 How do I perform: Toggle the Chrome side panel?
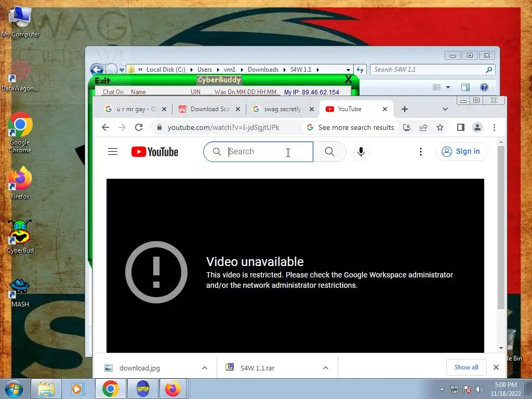click(460, 127)
